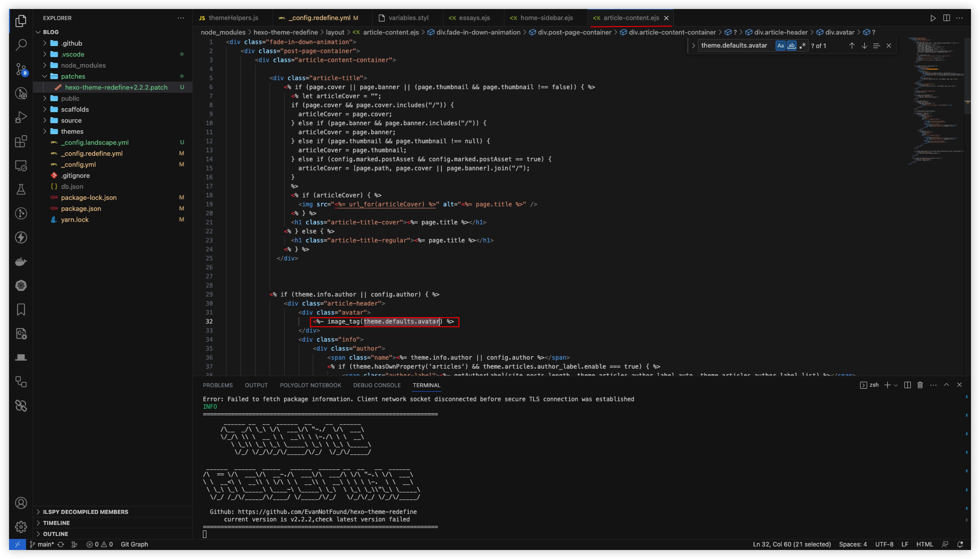
Task: Expand the TIMELINE section
Action: pyautogui.click(x=56, y=522)
